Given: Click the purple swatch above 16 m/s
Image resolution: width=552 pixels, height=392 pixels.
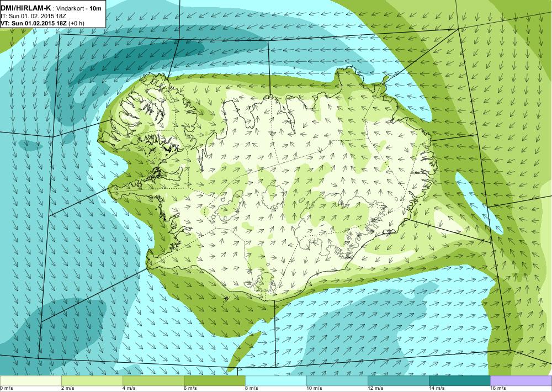Looking at the screenshot, I should tap(521, 380).
